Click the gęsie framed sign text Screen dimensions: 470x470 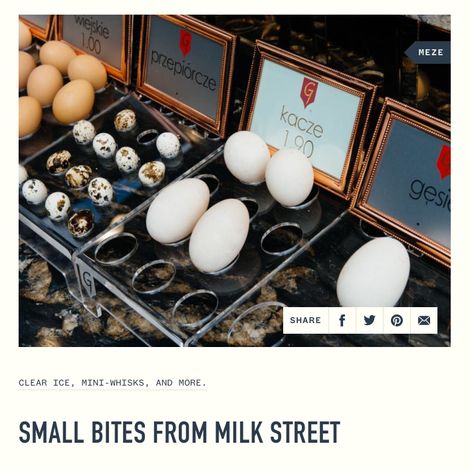(x=429, y=194)
